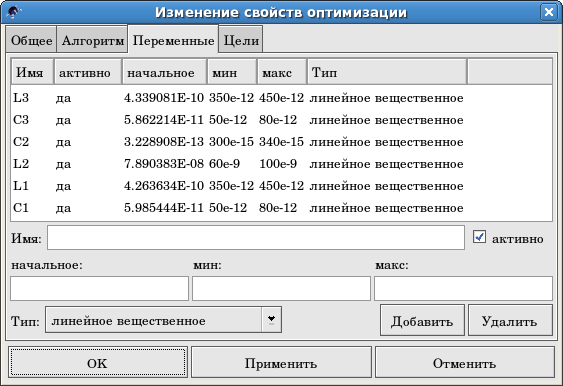Click max value 80e-12 in C1 row
563x386 pixels.
click(278, 208)
